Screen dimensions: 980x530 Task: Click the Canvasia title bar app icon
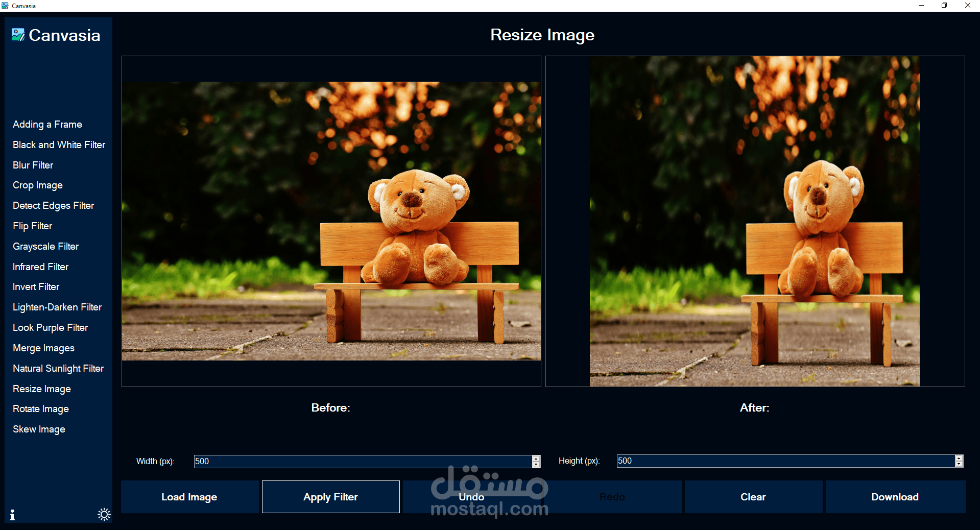pyautogui.click(x=5, y=6)
